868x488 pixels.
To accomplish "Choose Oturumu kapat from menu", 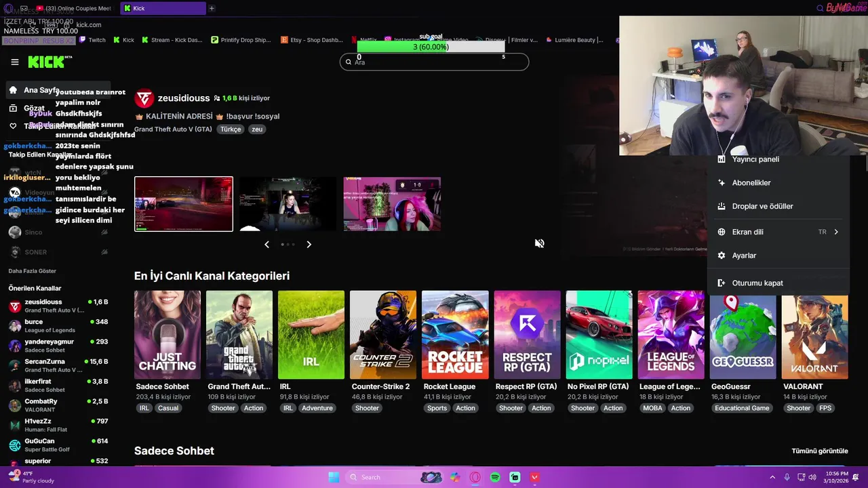I will (778, 283).
